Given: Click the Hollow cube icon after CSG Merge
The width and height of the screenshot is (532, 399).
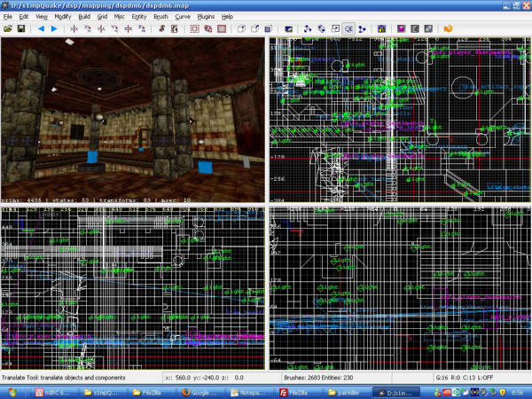Looking at the screenshot, I should (x=269, y=29).
